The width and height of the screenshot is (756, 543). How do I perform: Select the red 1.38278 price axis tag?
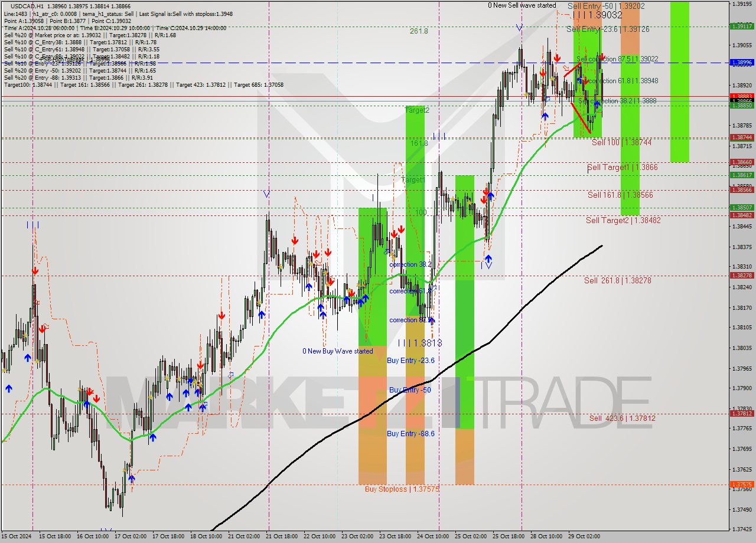click(x=742, y=275)
